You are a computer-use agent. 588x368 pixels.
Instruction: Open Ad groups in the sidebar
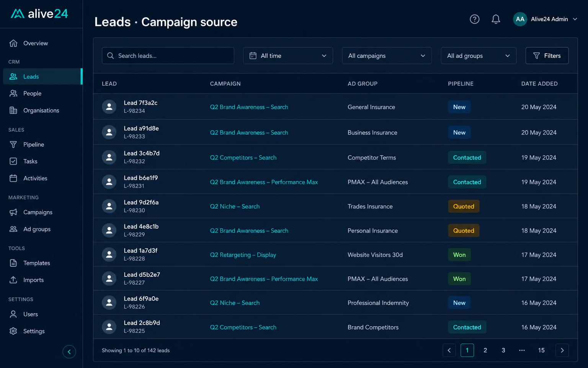pyautogui.click(x=41, y=229)
